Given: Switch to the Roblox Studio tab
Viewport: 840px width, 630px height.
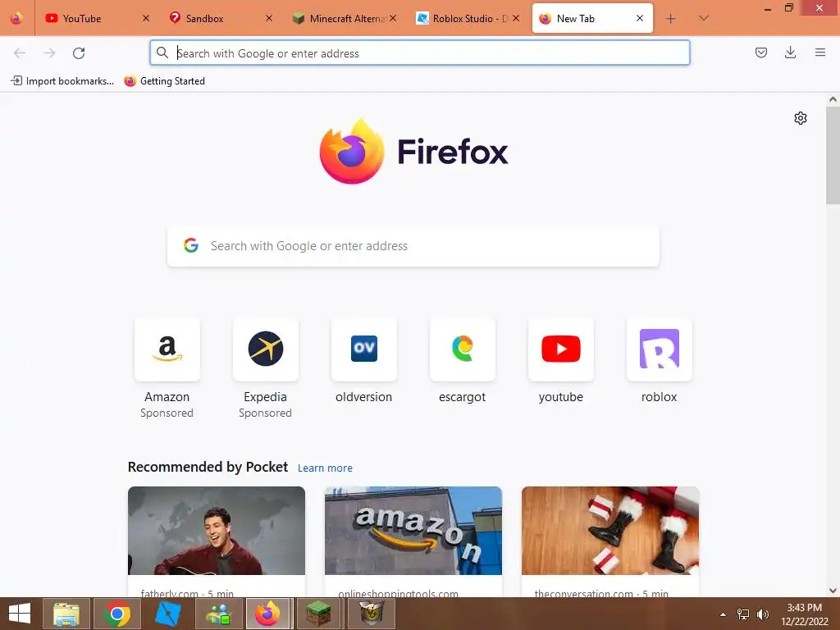Looking at the screenshot, I should tap(467, 18).
